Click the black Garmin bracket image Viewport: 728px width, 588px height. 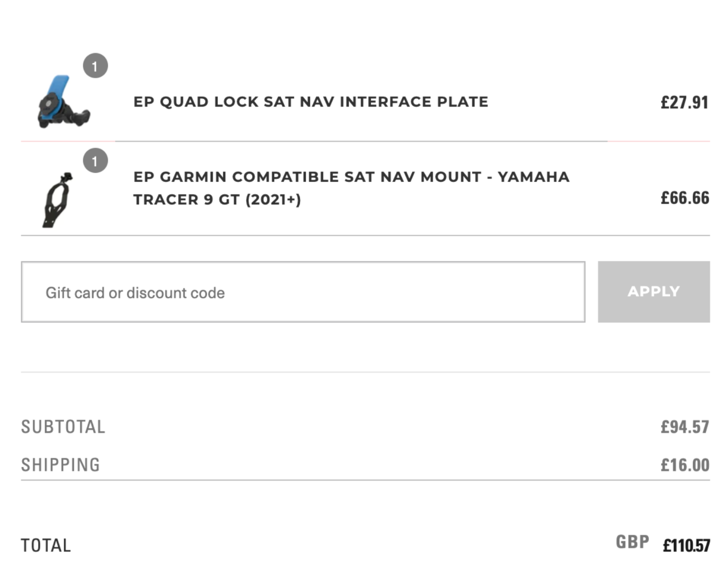(x=58, y=199)
